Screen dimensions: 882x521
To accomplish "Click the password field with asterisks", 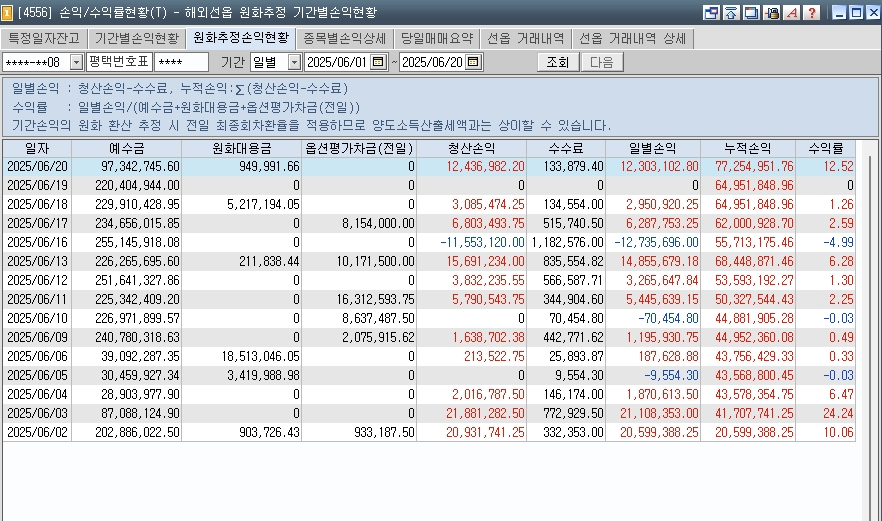I will tap(181, 62).
